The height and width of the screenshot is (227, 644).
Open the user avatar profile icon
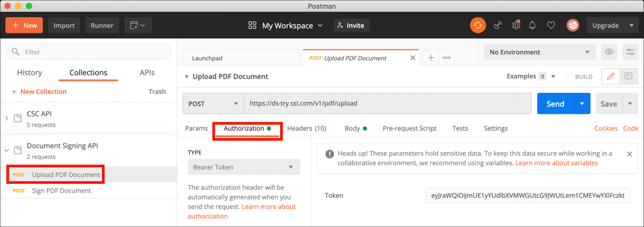[573, 25]
